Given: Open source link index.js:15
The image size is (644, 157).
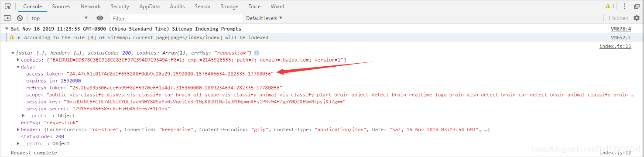Looking at the screenshot, I should (x=615, y=46).
